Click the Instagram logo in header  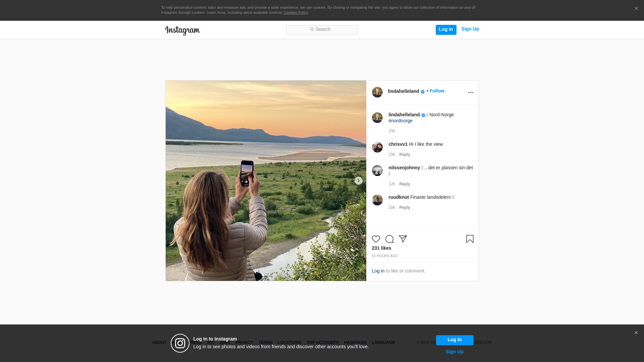coord(182,31)
